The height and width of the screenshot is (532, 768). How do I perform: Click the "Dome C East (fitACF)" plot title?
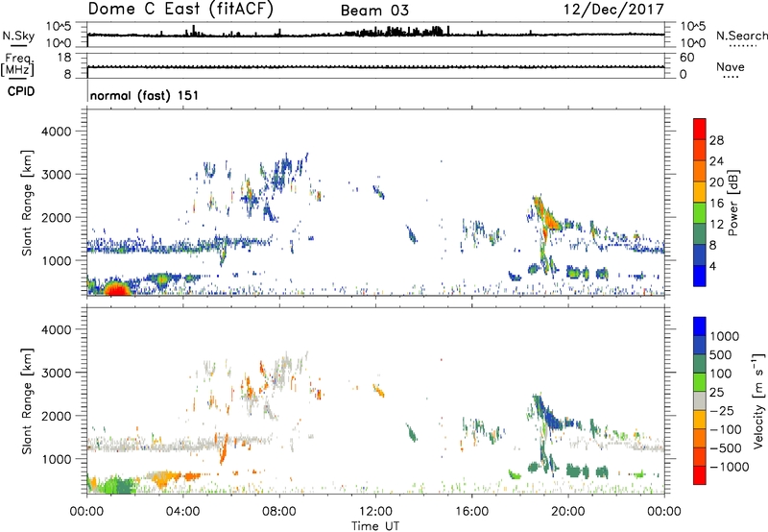click(180, 9)
